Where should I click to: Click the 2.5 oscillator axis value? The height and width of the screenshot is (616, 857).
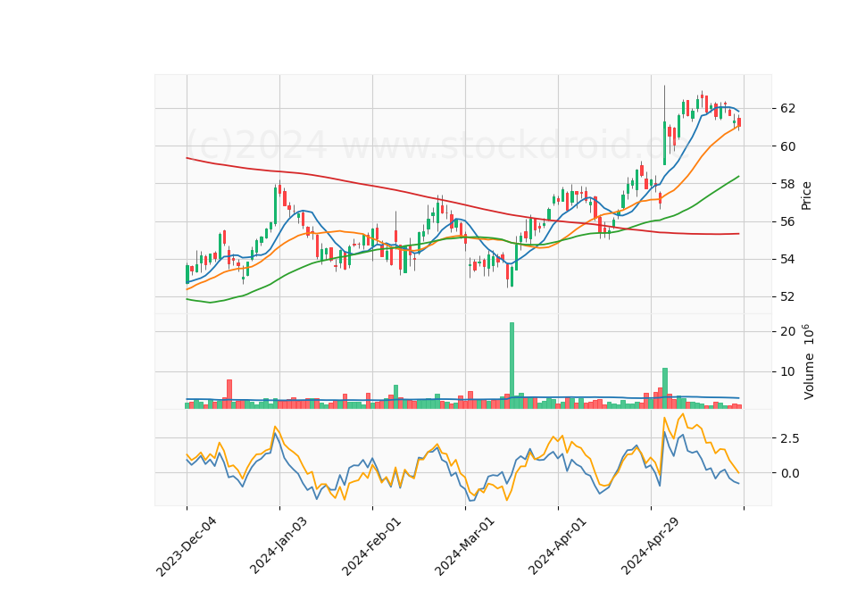[x=789, y=439]
